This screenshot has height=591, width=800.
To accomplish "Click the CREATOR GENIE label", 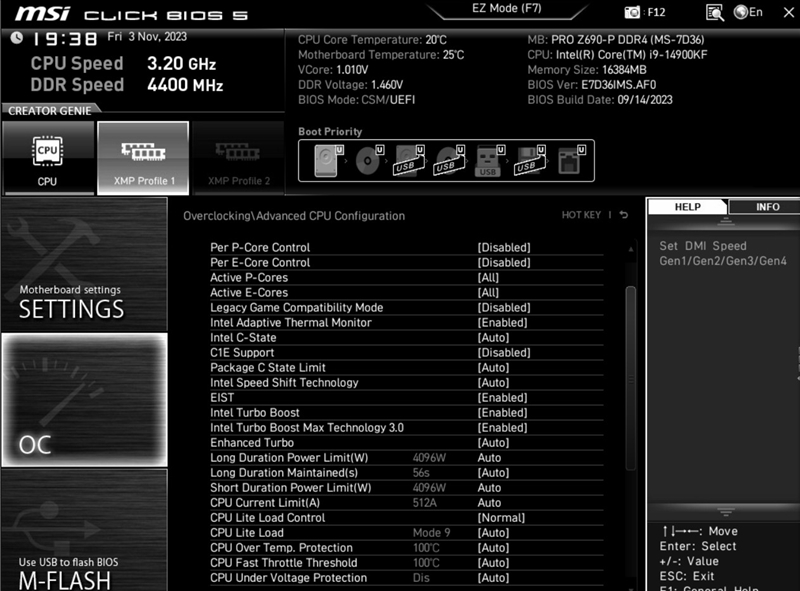I will 50,111.
